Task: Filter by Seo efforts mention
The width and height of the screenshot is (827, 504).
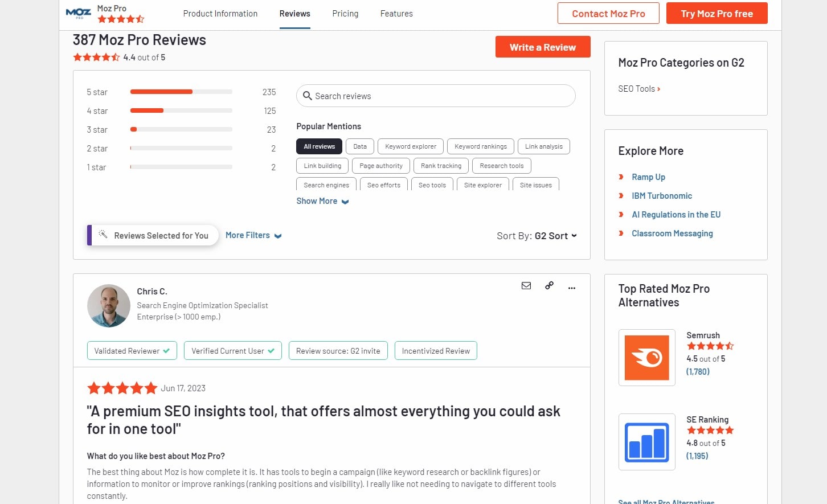Action: point(384,185)
